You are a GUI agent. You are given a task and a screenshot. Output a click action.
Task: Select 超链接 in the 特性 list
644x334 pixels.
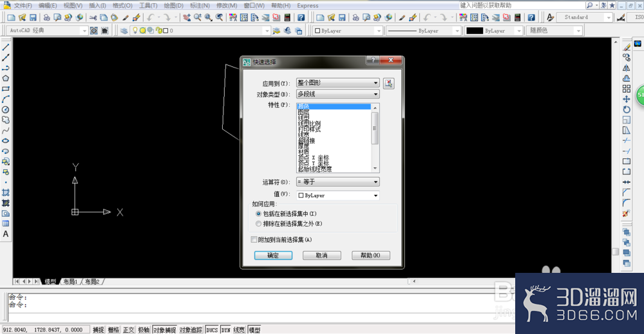[307, 141]
